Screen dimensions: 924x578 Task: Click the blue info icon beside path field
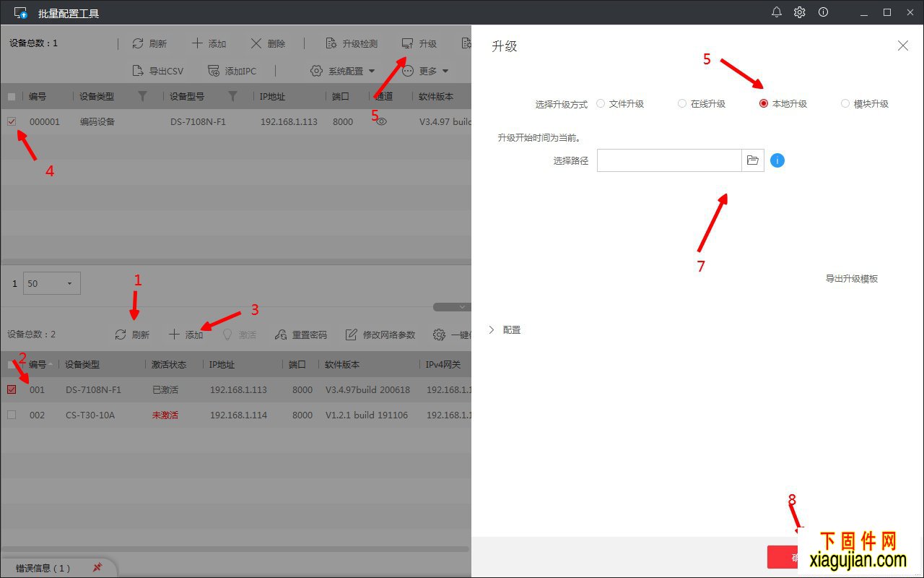pyautogui.click(x=777, y=160)
